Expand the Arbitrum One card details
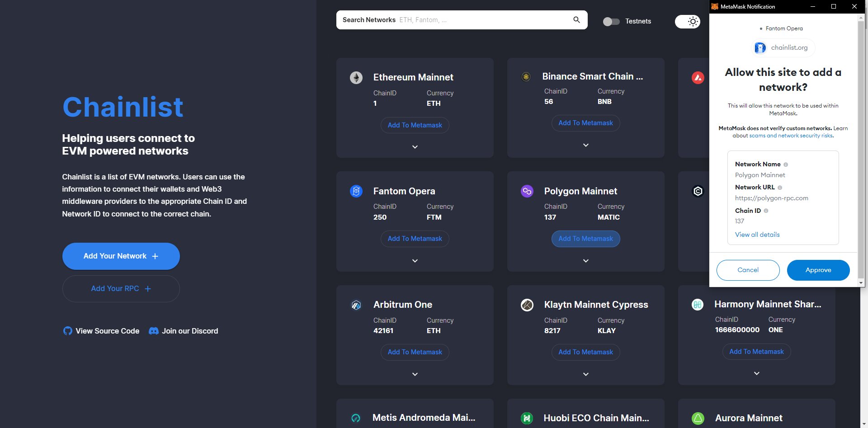This screenshot has height=428, width=868. [415, 374]
